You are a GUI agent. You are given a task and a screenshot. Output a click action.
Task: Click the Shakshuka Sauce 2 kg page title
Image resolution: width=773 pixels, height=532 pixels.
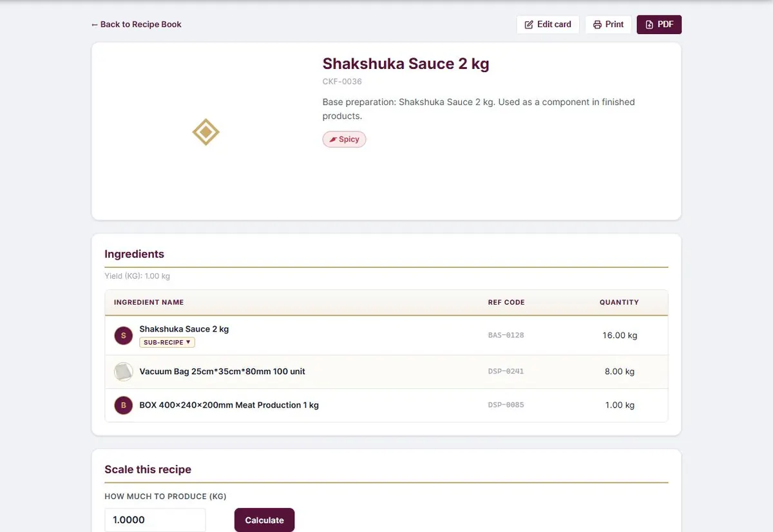click(x=406, y=64)
